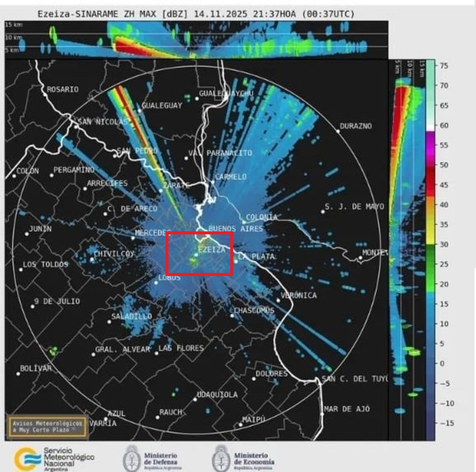Select the Rosario city marker dot

click(45, 94)
